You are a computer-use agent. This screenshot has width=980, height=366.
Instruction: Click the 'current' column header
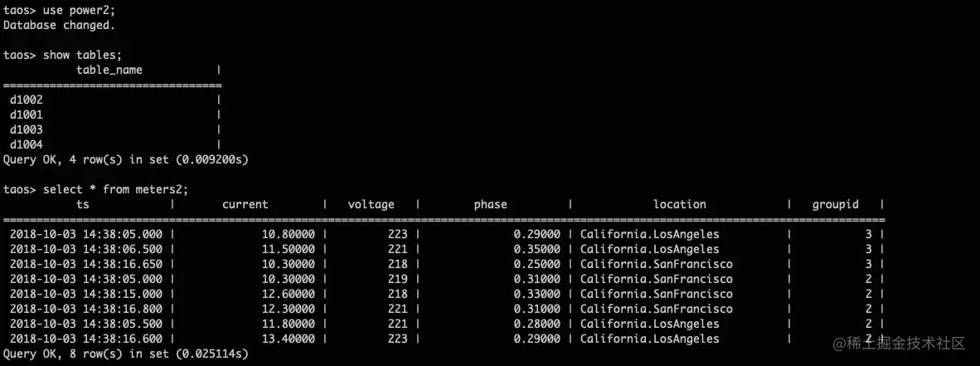[x=245, y=204]
